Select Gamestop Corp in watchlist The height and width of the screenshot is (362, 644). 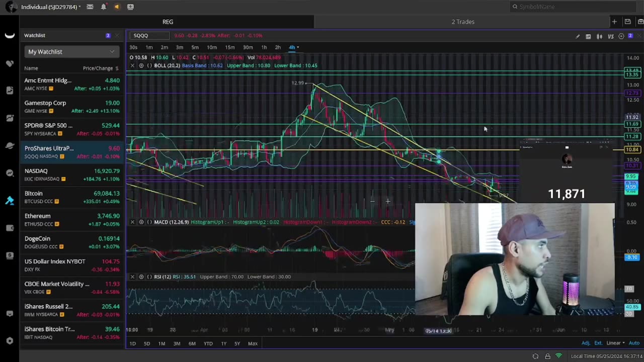pyautogui.click(x=72, y=107)
